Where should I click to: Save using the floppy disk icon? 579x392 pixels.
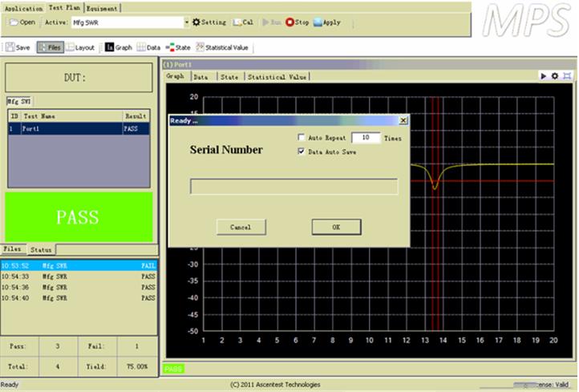(x=10, y=47)
